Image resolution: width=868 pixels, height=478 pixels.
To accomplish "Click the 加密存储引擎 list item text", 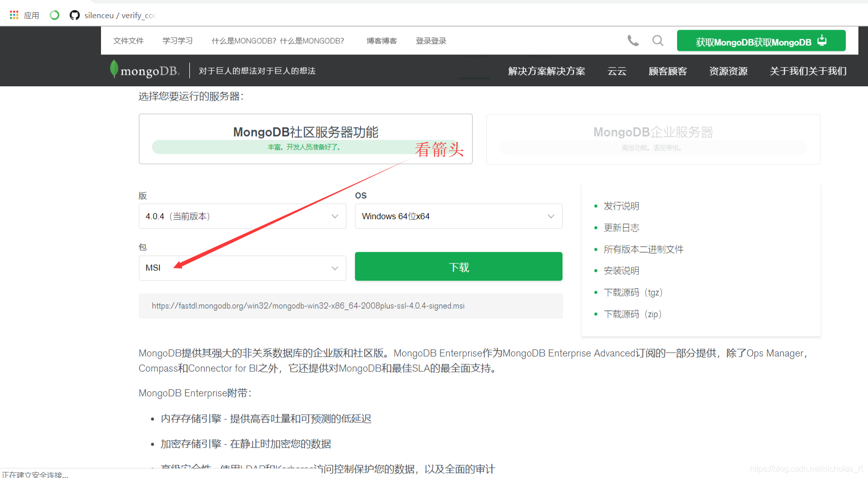I will (246, 444).
